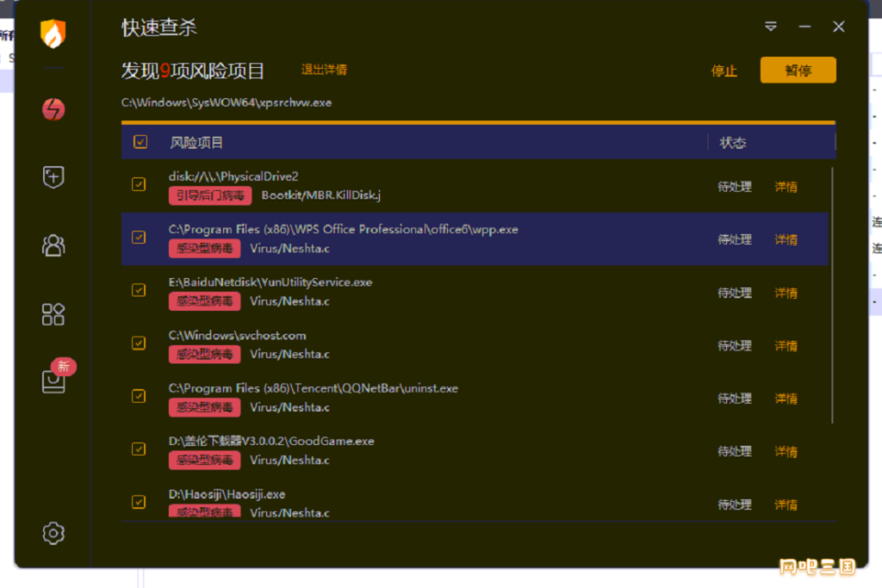Select the wpp.exe file path row
The image size is (882, 588).
tap(475, 239)
